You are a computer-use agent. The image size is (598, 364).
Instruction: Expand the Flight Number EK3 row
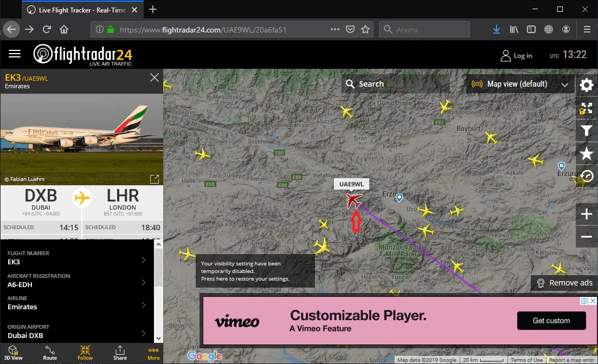(77, 258)
